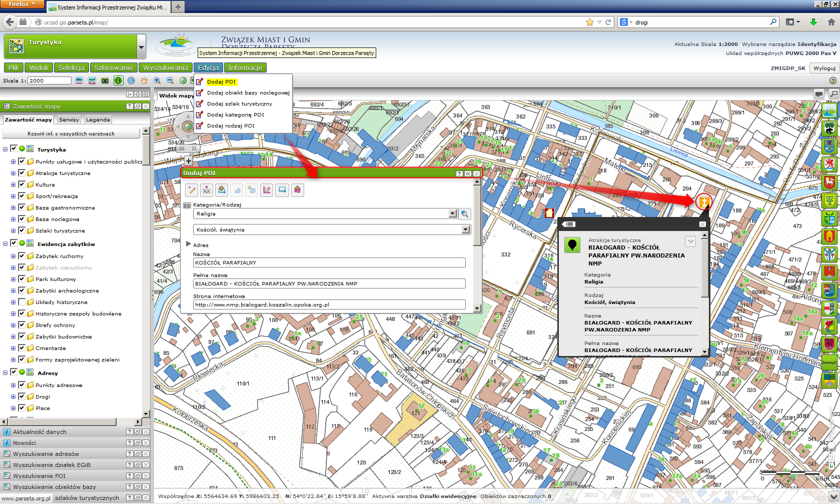This screenshot has height=504, width=840.
Task: Click the zoom out magnifier tool
Action: (x=170, y=80)
